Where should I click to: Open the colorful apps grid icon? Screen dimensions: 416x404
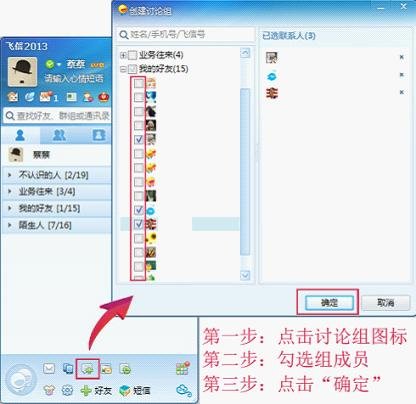183,368
